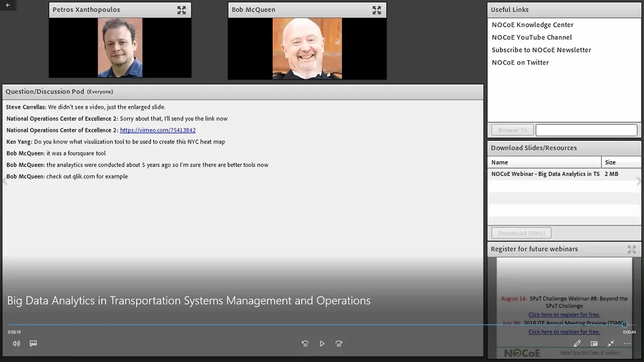
Task: Click the Download File(s) button
Action: point(521,233)
